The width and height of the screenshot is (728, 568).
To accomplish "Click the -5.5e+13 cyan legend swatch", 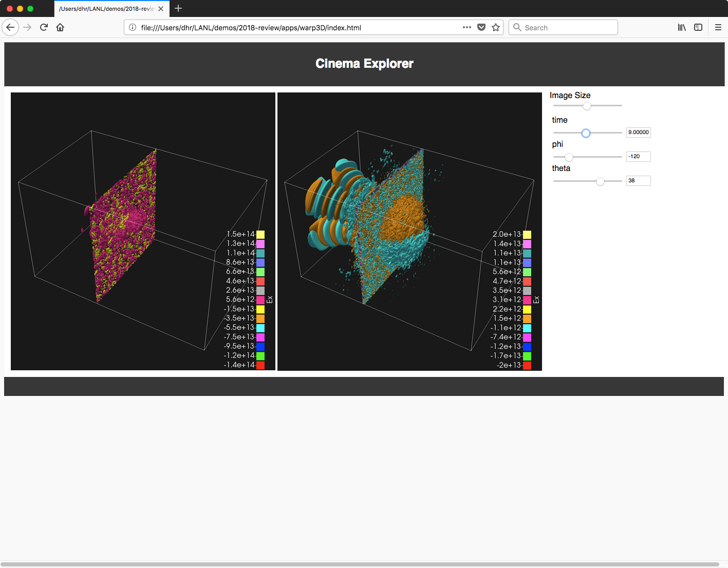I will pos(260,328).
